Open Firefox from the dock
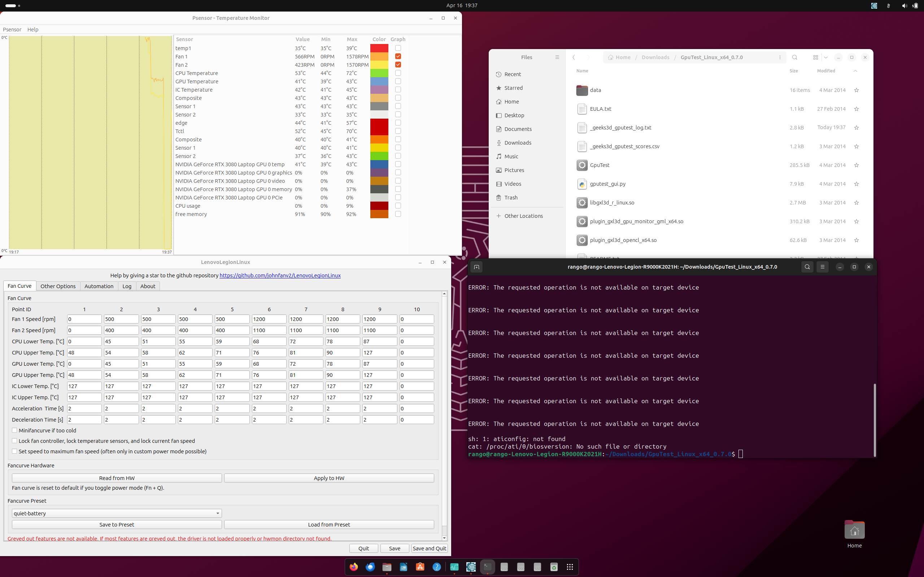924x577 pixels. (354, 567)
